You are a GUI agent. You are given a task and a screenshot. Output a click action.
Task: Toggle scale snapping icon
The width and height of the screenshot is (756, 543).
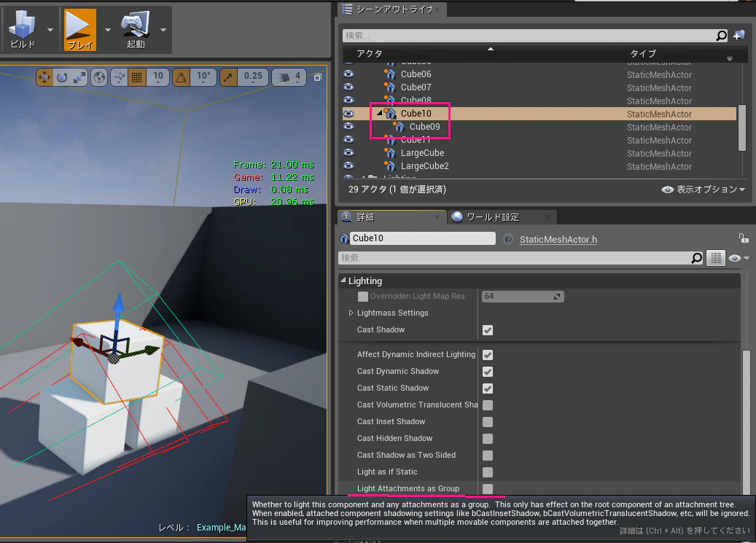coord(228,77)
